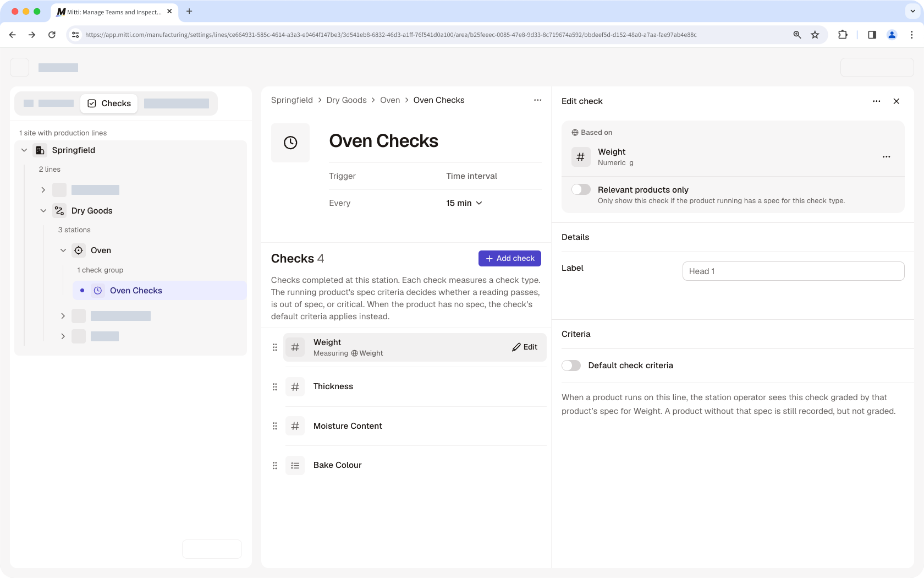The image size is (924, 578).
Task: Go to Springfield in the breadcrumb
Action: coord(292,100)
